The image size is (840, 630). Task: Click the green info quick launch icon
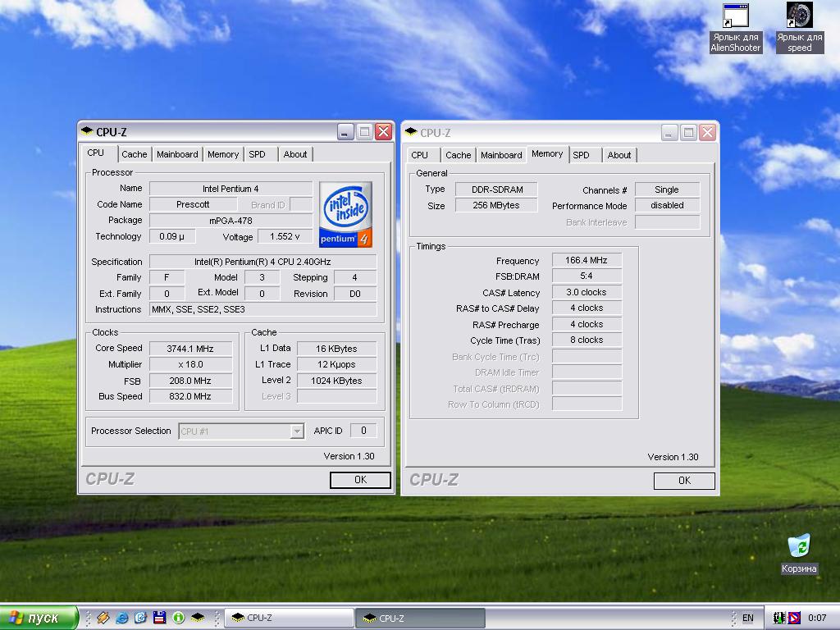pos(178,618)
